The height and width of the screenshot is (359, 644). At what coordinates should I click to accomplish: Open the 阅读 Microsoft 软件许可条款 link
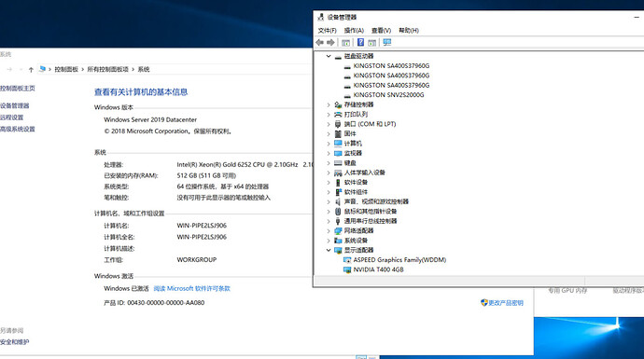[192, 288]
